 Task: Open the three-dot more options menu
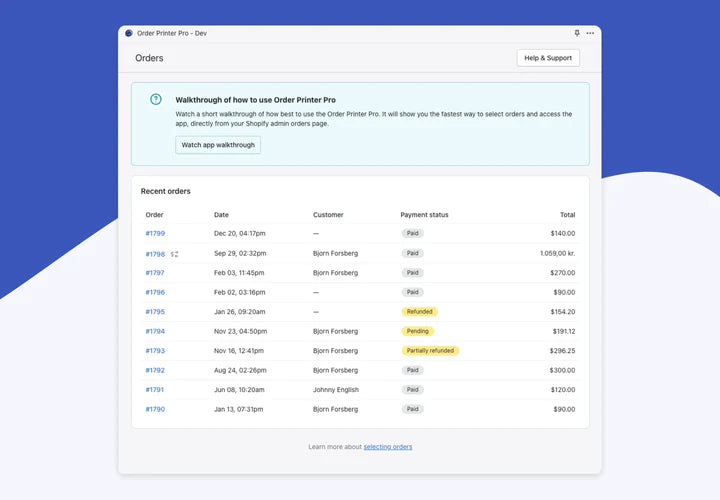click(590, 33)
